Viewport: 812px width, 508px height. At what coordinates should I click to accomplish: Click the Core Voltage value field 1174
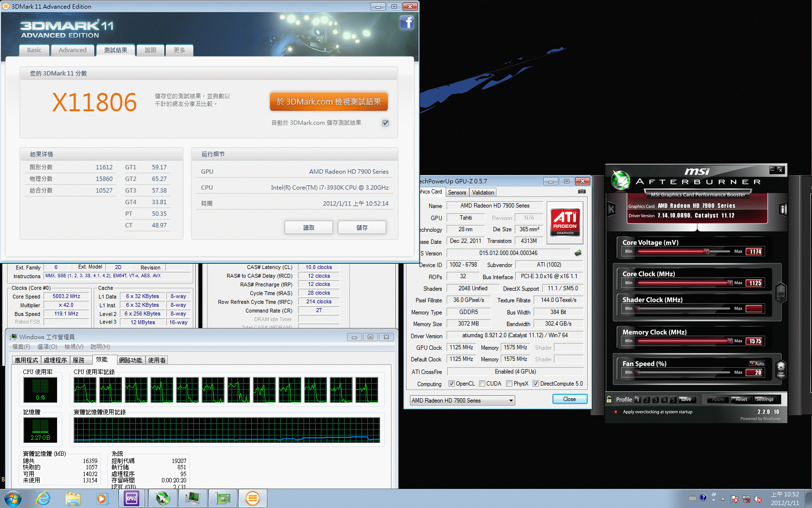(755, 252)
